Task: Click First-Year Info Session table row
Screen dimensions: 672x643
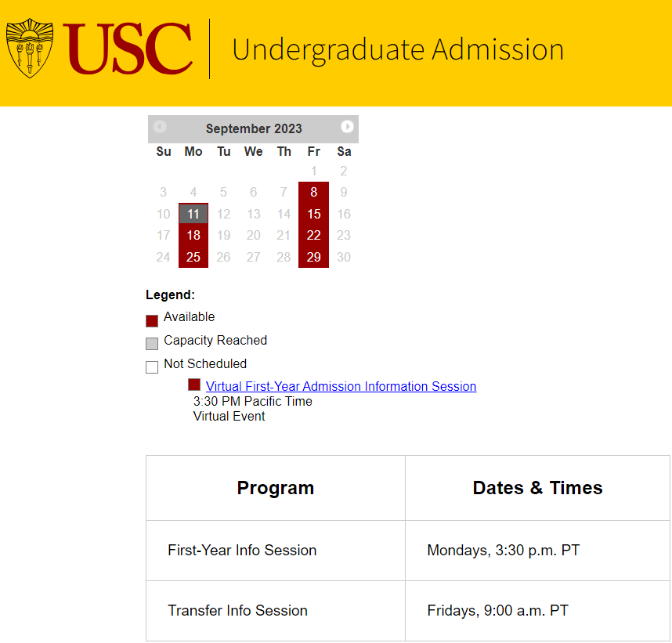Action: pos(408,551)
